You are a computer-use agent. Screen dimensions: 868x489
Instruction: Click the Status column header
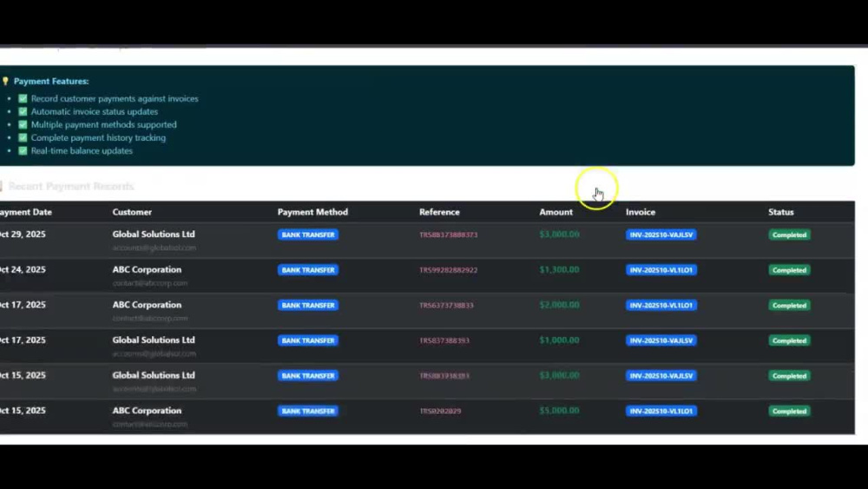(x=781, y=212)
